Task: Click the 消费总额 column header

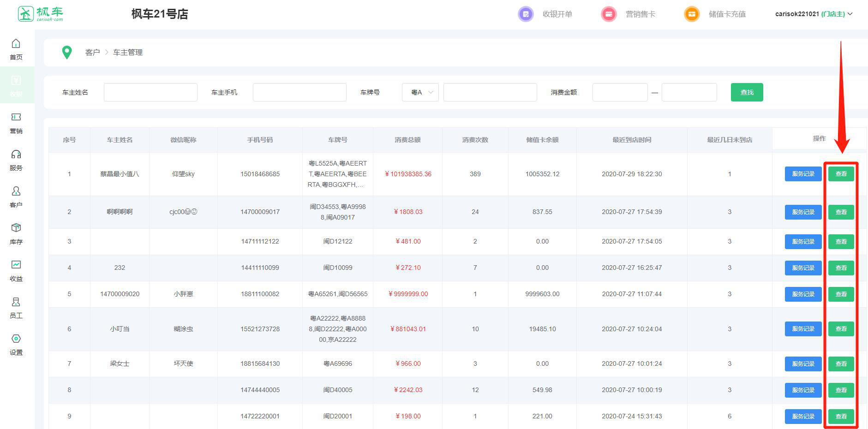Action: coord(407,140)
